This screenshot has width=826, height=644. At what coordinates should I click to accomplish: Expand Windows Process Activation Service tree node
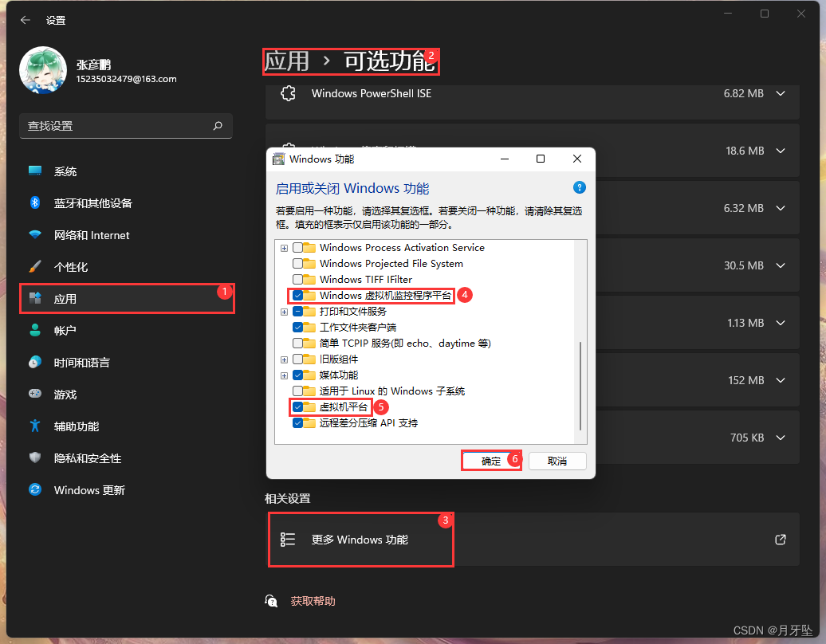click(285, 248)
